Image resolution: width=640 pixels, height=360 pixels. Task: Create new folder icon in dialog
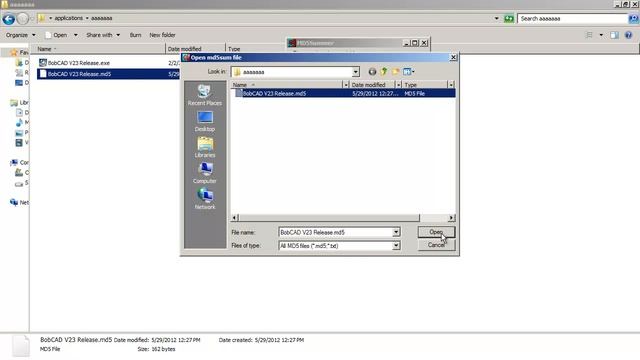(395, 72)
